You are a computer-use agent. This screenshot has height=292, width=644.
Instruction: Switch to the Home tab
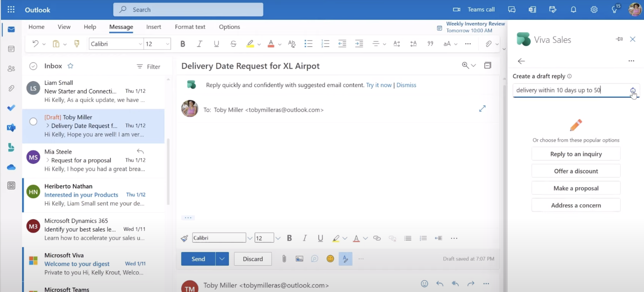tap(36, 27)
